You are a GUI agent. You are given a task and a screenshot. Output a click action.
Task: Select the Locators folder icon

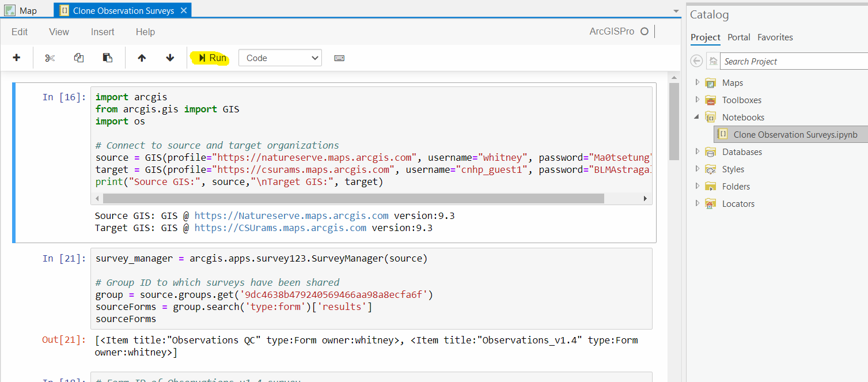pyautogui.click(x=711, y=204)
